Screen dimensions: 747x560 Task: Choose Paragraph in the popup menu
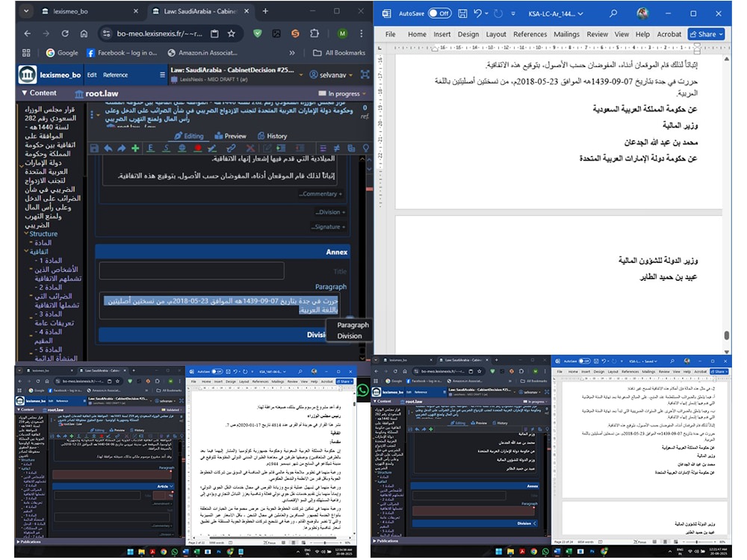point(353,325)
